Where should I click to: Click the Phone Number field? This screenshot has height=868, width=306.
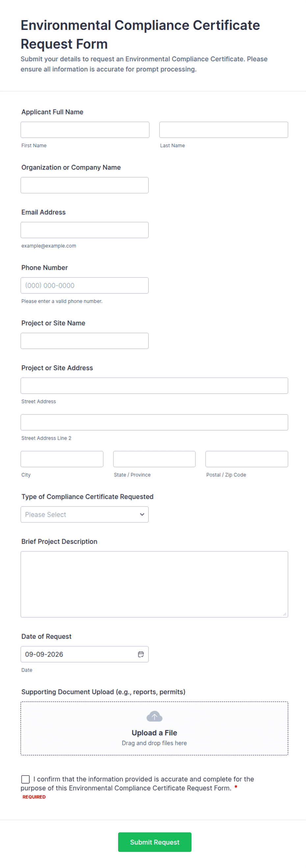tap(85, 285)
